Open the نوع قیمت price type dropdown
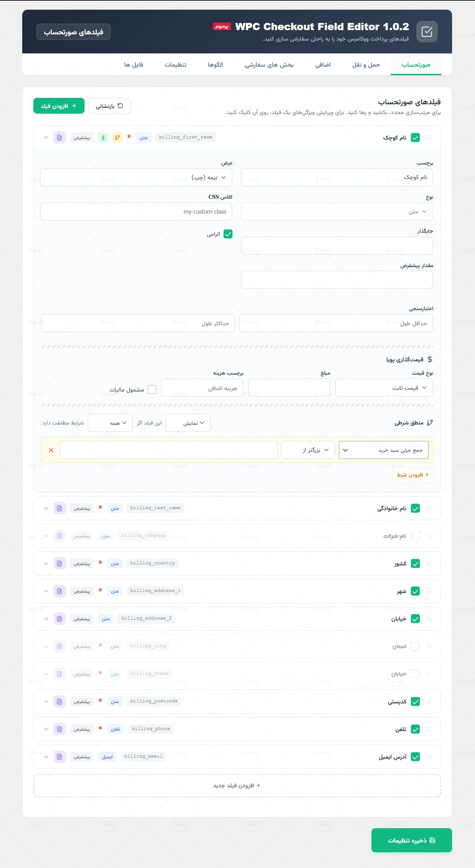Image resolution: width=475 pixels, height=868 pixels. 384,388
